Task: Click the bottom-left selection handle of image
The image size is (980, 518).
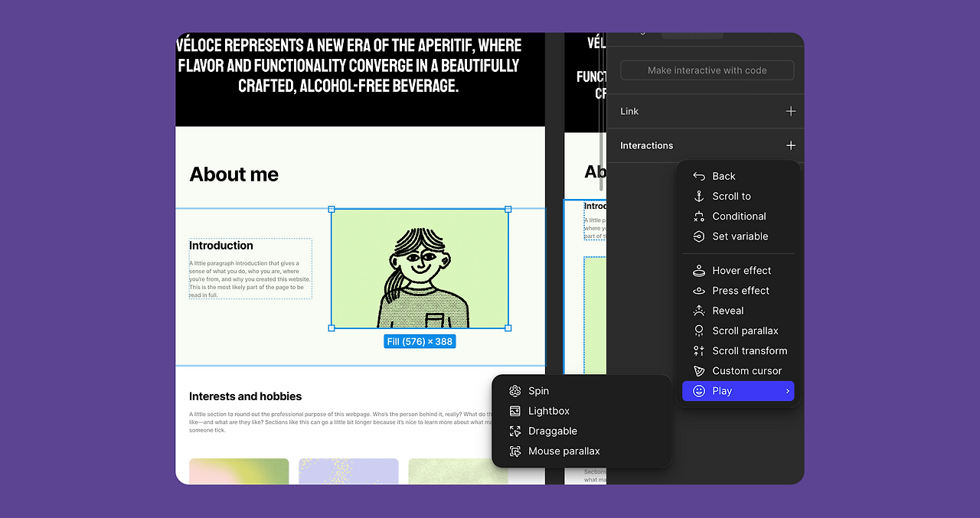Action: (332, 328)
